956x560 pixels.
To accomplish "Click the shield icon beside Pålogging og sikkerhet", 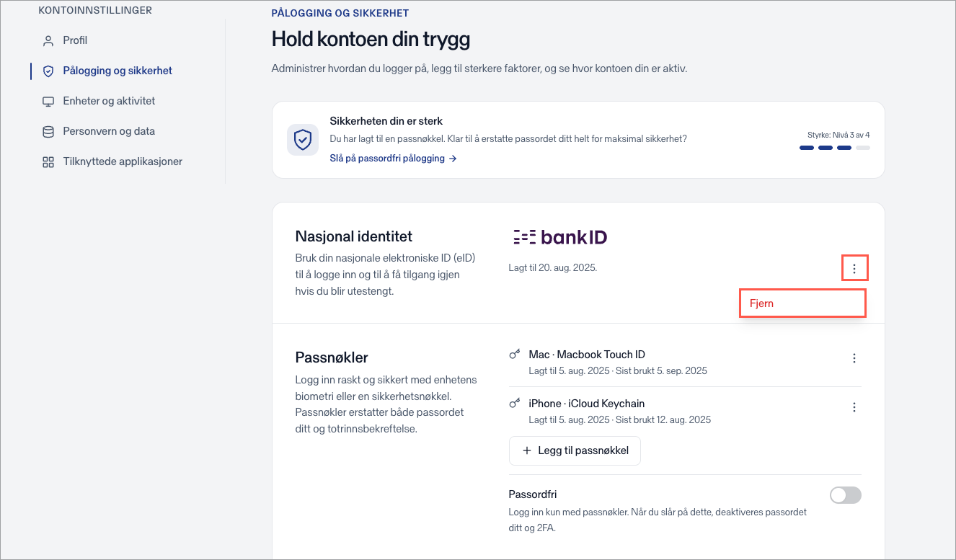I will pyautogui.click(x=48, y=71).
